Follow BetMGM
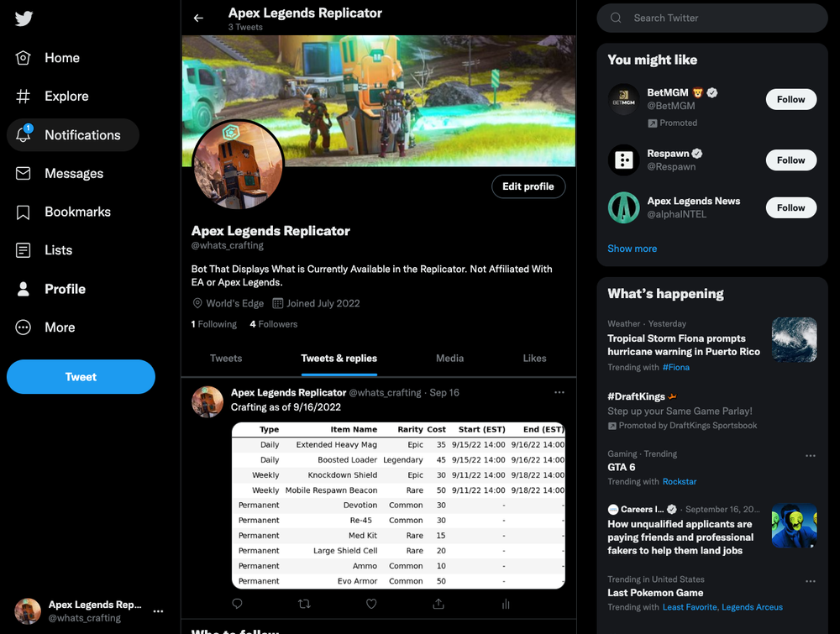This screenshot has height=634, width=840. tap(790, 100)
